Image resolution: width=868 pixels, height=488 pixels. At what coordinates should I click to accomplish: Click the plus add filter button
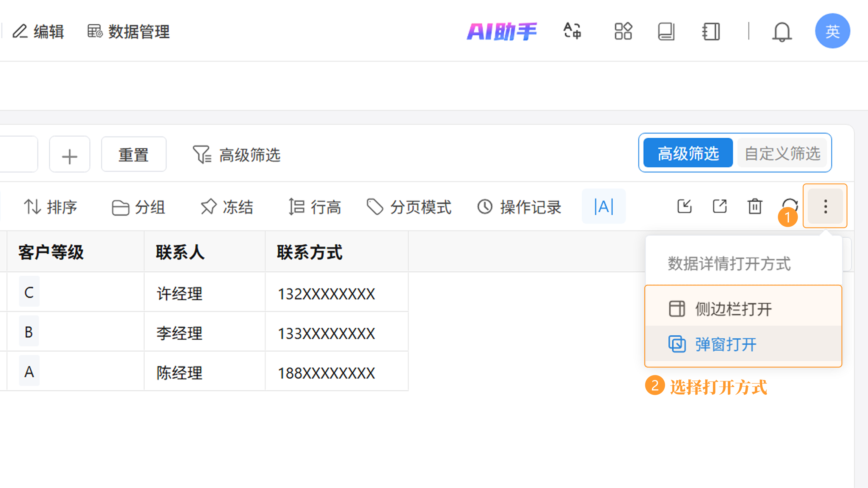click(x=69, y=155)
